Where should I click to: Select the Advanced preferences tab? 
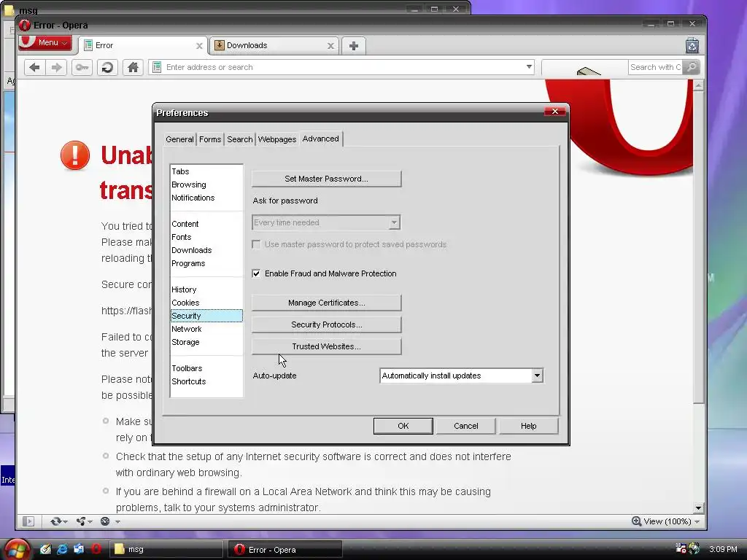click(x=321, y=139)
